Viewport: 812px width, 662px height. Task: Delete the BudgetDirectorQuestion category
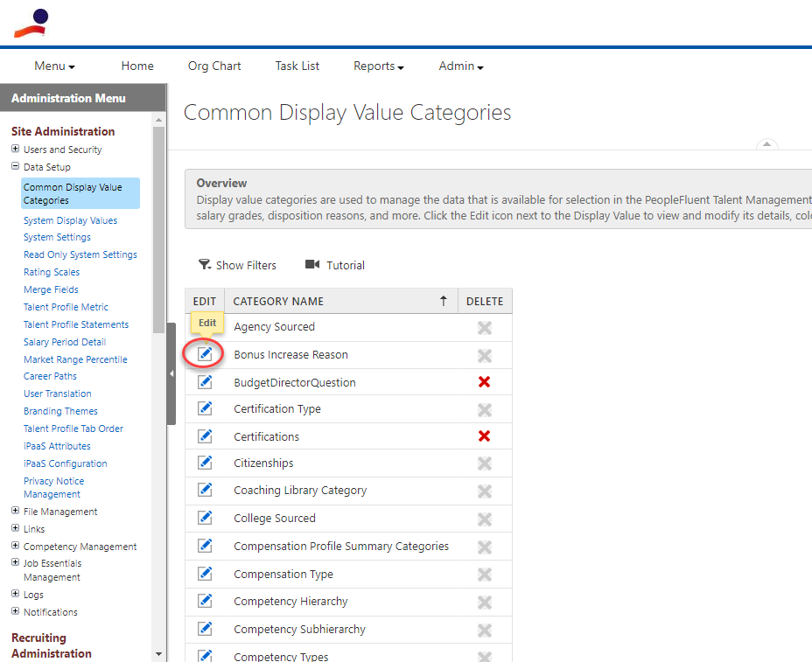pos(484,382)
